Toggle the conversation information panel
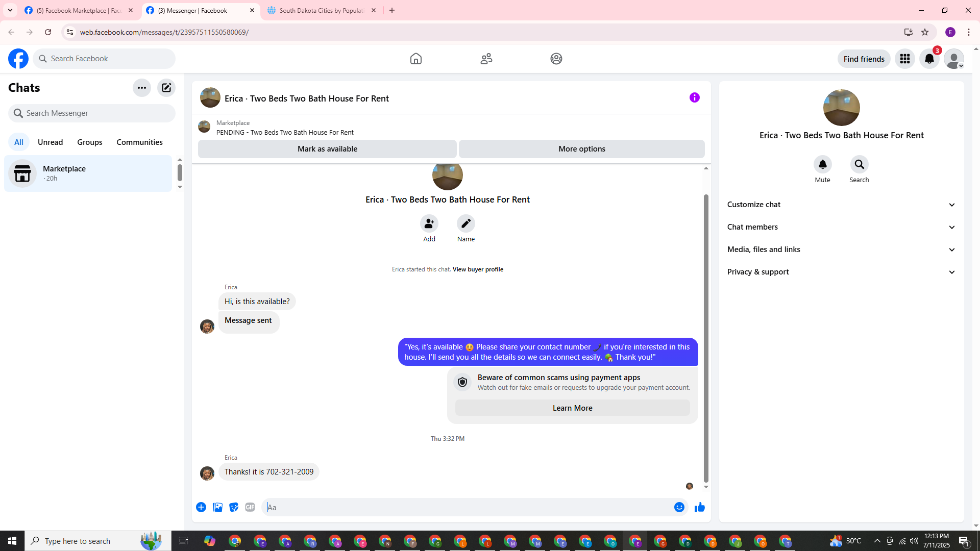The height and width of the screenshot is (551, 980). [x=695, y=97]
